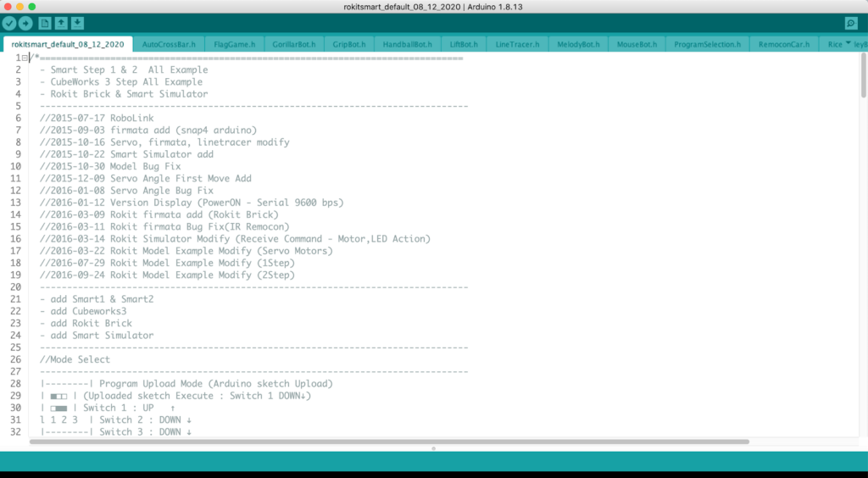This screenshot has height=478, width=868.
Task: Switch to the FlagGame.h tab
Action: coord(233,44)
